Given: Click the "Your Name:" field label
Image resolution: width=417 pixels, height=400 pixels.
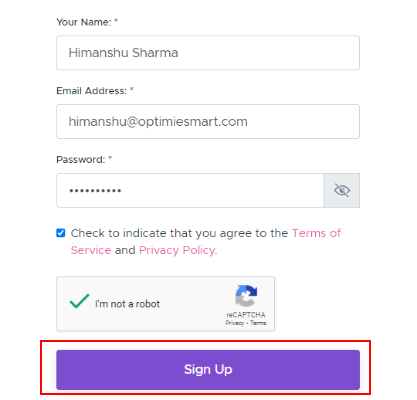Looking at the screenshot, I should [x=84, y=22].
